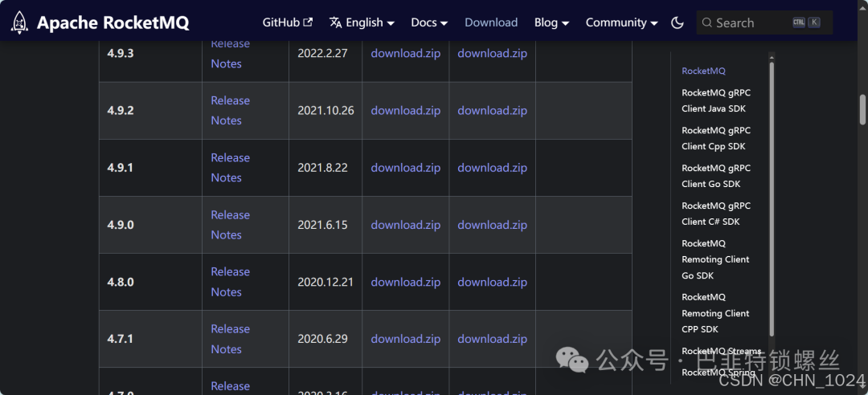868x395 pixels.
Task: Click second download.zip link for 4.8.0
Action: 492,282
